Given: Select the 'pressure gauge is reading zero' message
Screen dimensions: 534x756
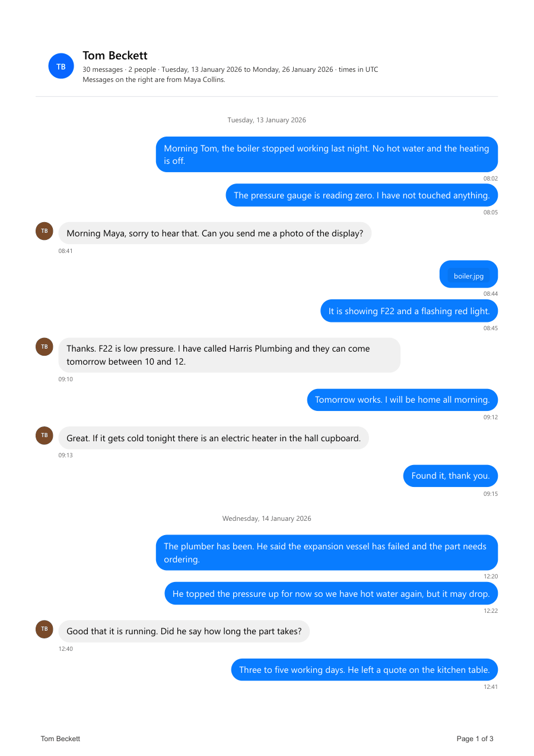Looking at the screenshot, I should [362, 195].
